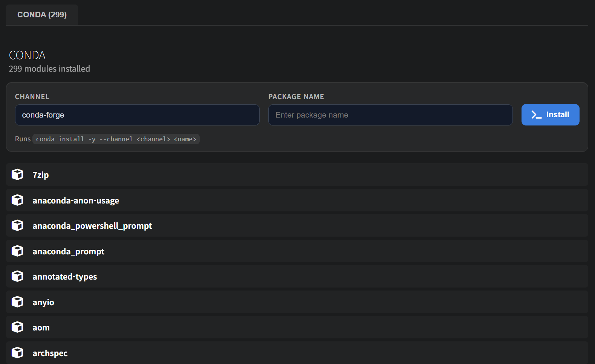Select the anaconda_prompt module name
This screenshot has height=364, width=595.
tap(69, 251)
